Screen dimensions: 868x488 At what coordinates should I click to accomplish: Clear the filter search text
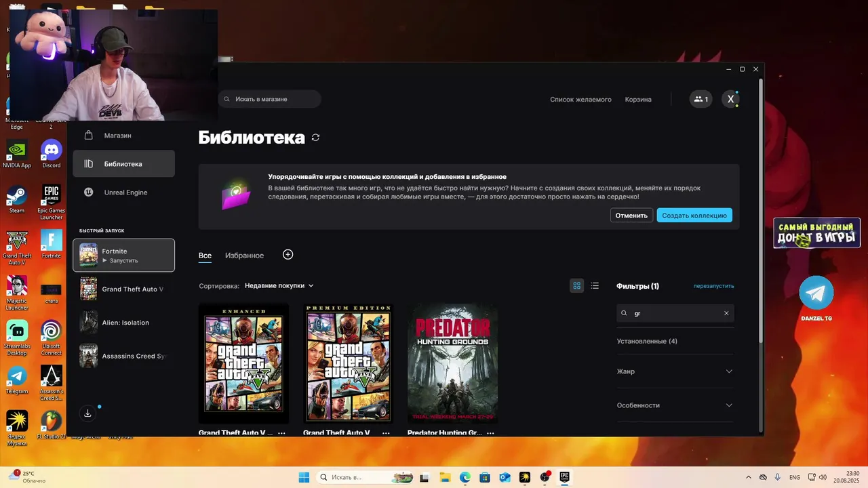726,313
